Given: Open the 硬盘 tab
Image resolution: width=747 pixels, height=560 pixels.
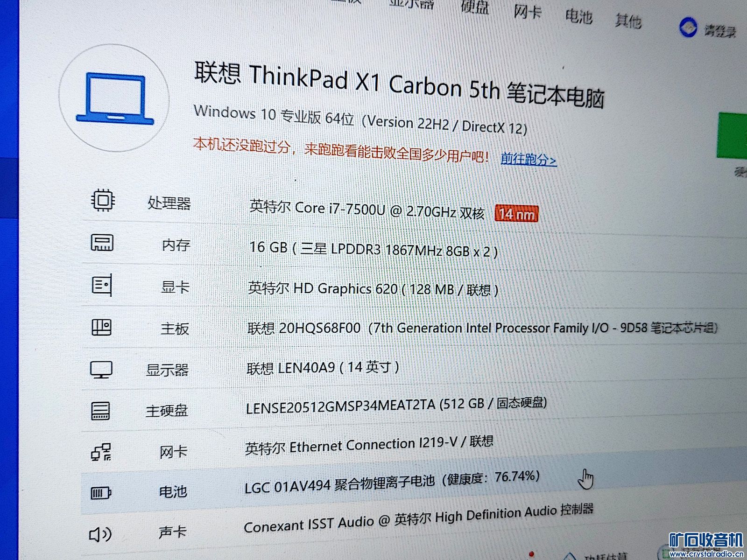Looking at the screenshot, I should coord(475,7).
